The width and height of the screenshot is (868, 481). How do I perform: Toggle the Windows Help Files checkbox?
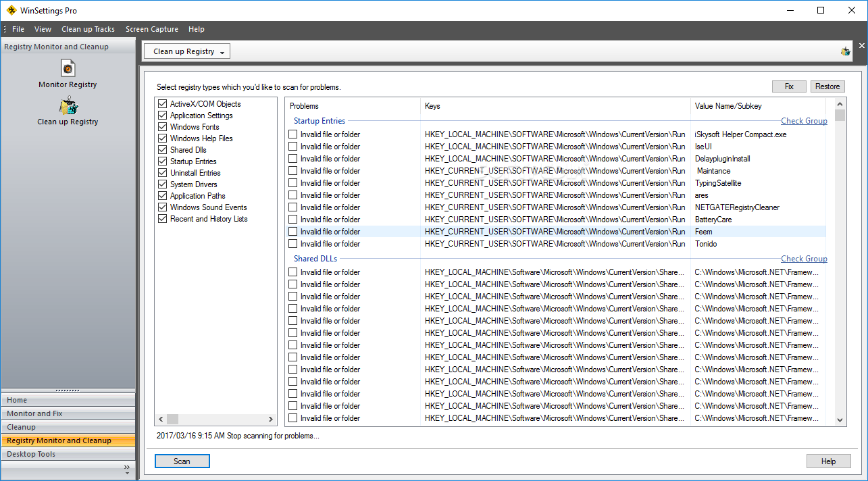click(x=162, y=138)
